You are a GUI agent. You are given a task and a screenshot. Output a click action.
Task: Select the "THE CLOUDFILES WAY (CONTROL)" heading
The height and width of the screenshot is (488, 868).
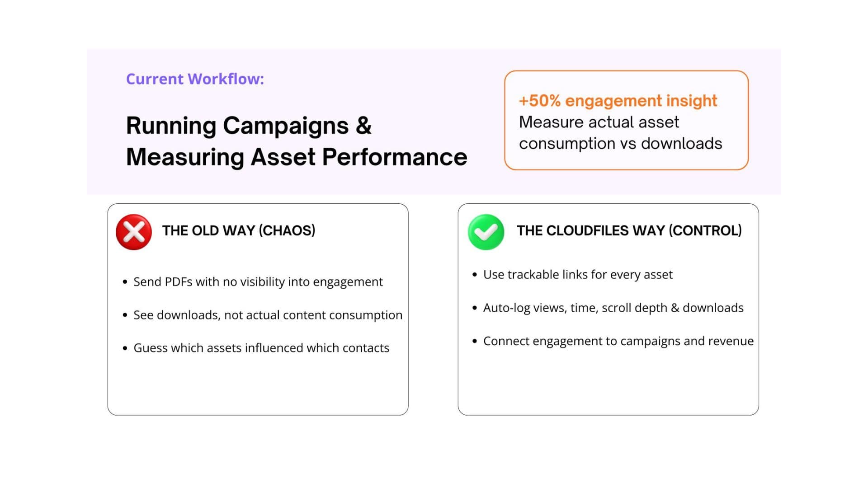(629, 230)
